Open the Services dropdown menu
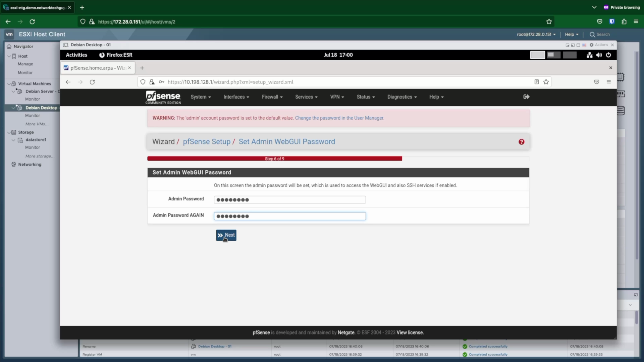644x362 pixels. [x=306, y=97]
